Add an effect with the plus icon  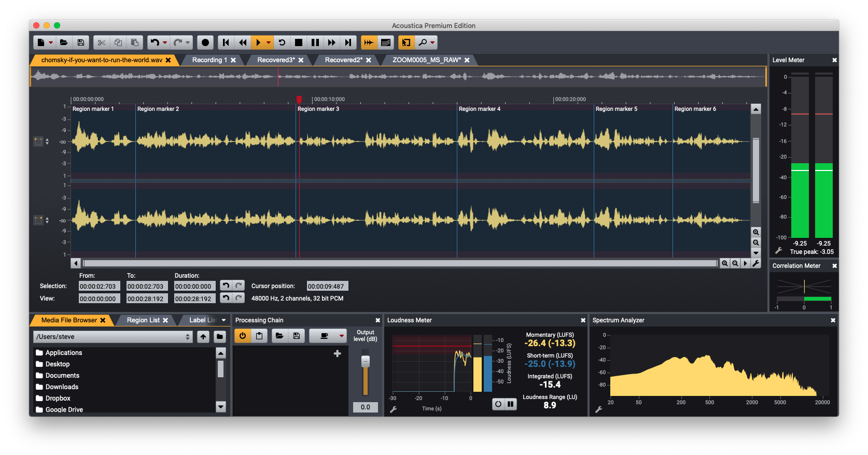pyautogui.click(x=337, y=353)
